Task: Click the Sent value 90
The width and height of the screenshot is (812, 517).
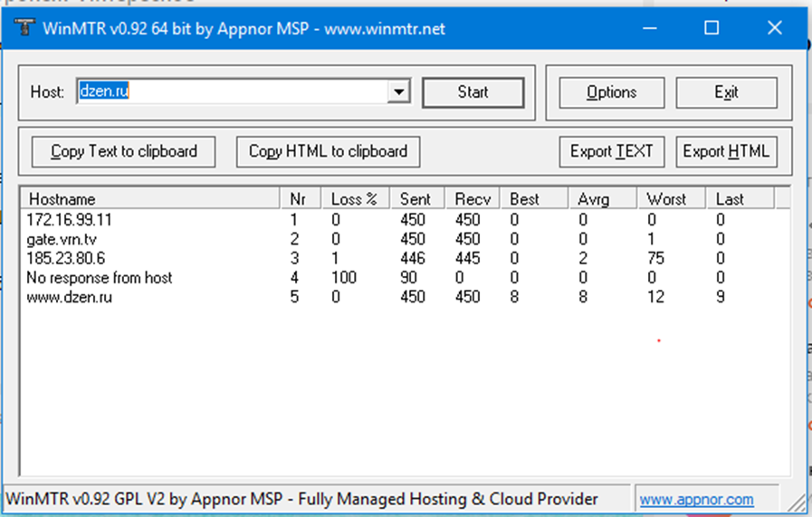Action: [408, 278]
